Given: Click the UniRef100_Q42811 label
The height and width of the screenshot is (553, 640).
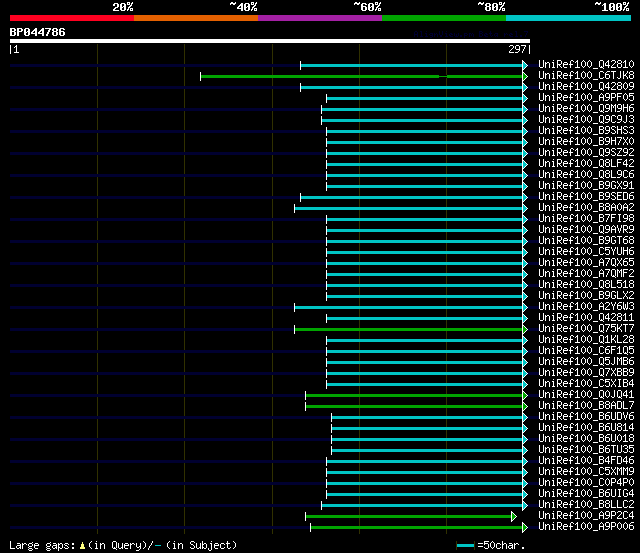Looking at the screenshot, I should pyautogui.click(x=586, y=318).
